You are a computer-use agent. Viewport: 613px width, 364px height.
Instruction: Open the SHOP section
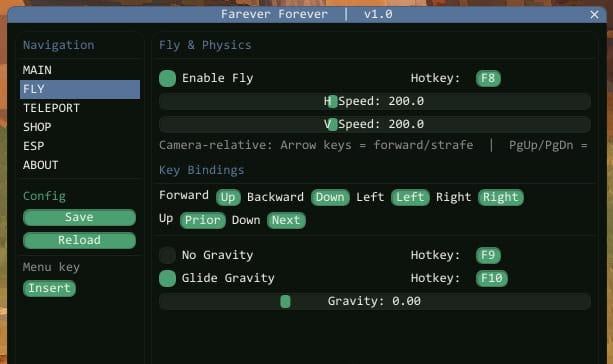tap(80, 127)
